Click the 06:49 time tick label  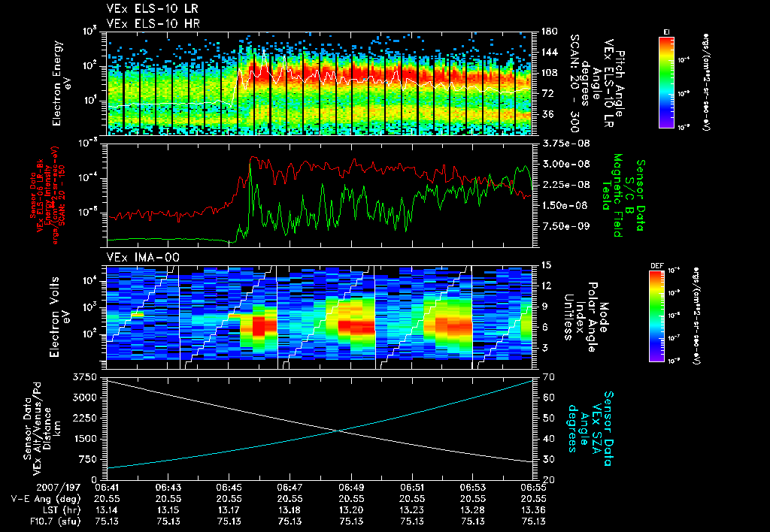coord(350,488)
